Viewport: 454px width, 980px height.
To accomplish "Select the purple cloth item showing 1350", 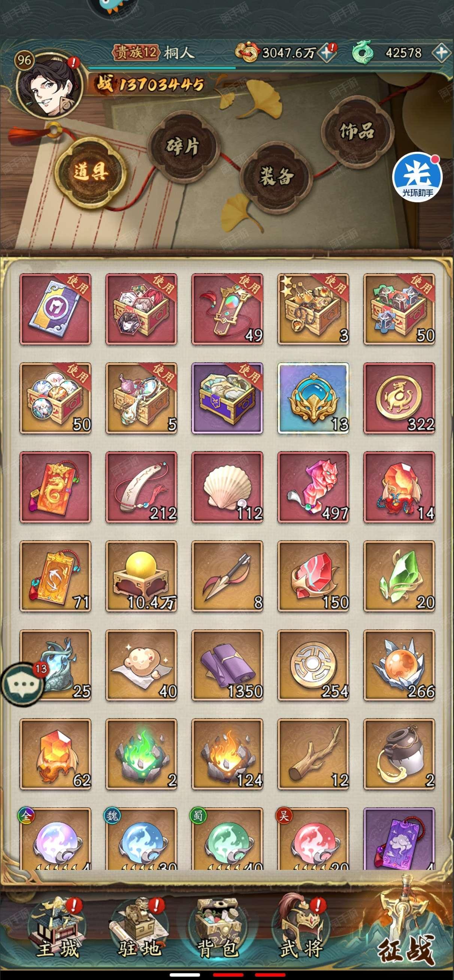I will point(227,665).
